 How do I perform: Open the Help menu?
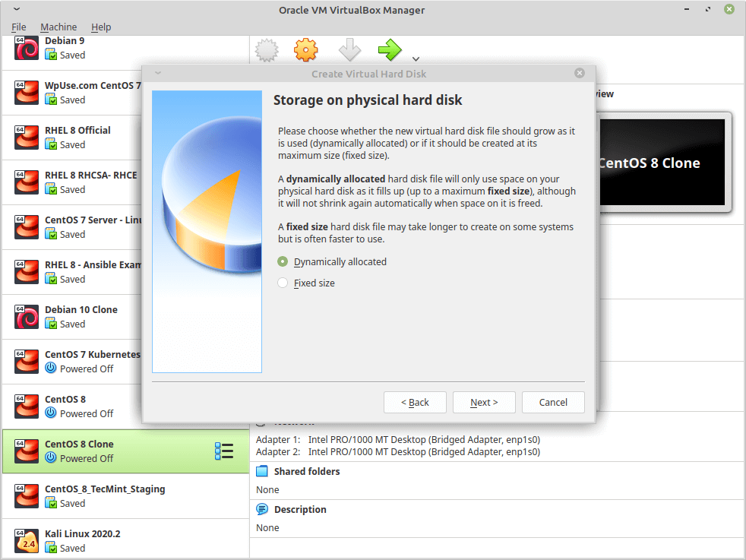[x=101, y=27]
